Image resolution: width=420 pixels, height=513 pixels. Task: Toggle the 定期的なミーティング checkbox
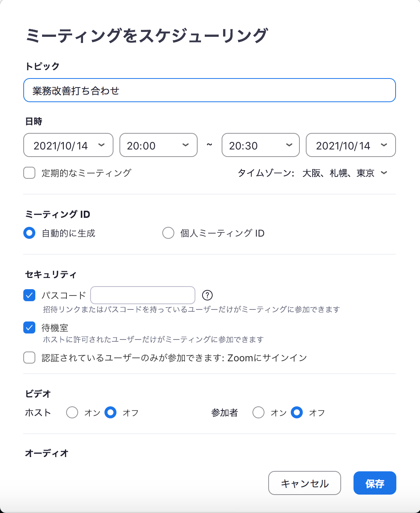pos(29,173)
